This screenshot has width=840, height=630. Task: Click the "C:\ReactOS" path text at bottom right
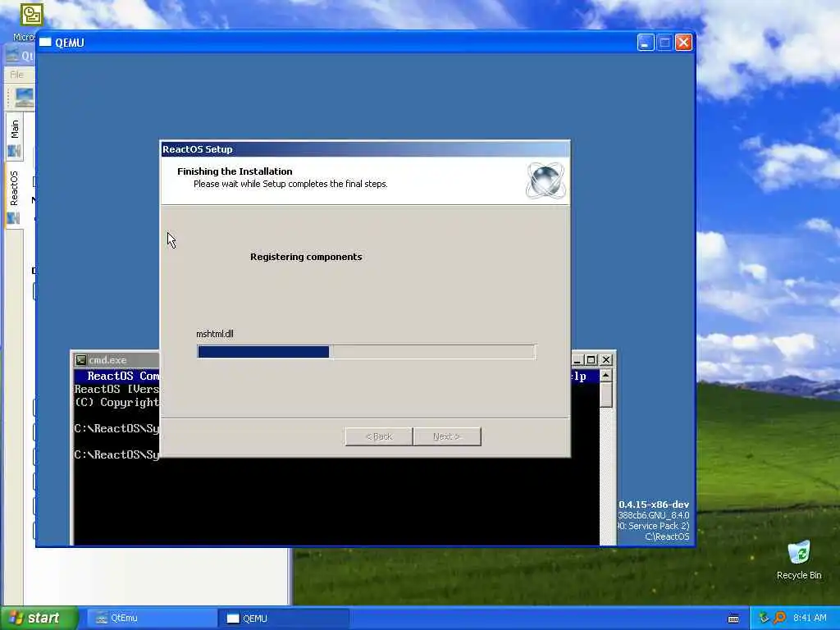[667, 536]
